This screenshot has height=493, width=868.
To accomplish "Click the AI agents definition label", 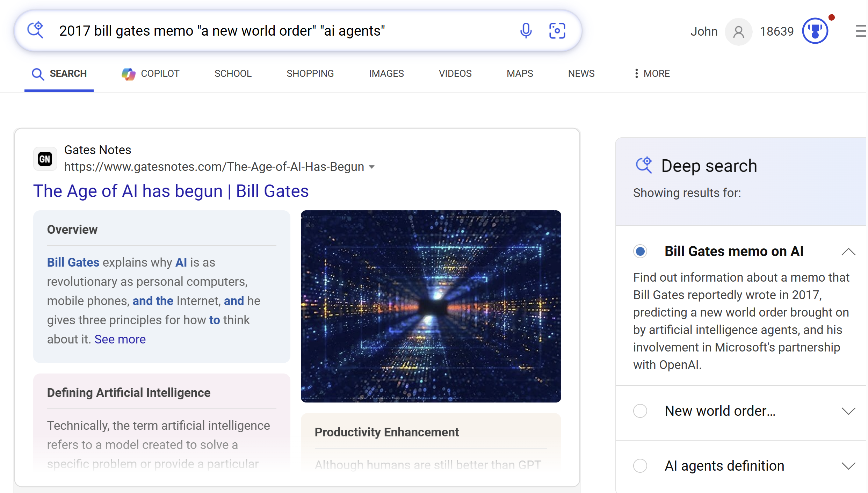I will pos(724,466).
